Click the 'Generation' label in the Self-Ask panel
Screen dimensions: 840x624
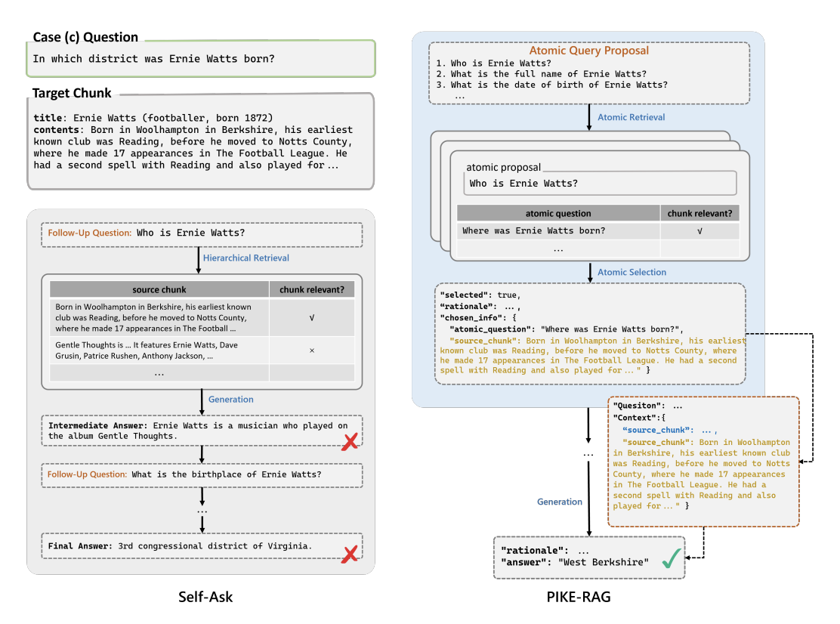coord(231,399)
